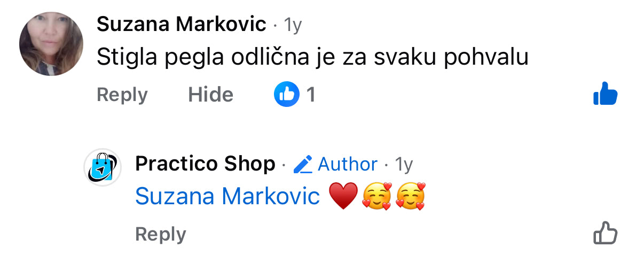The image size is (644, 270).
Task: Reply to Suzana Markovic's comment
Action: (122, 95)
